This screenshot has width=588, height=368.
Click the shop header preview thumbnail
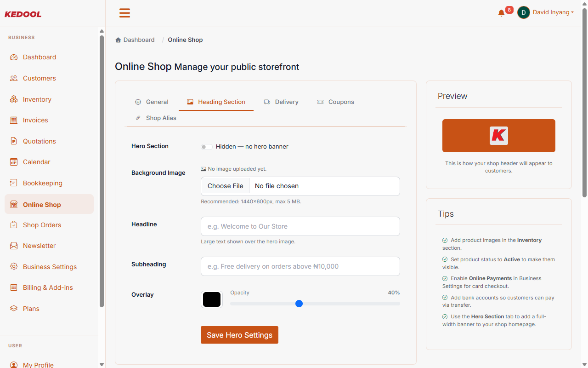(499, 136)
